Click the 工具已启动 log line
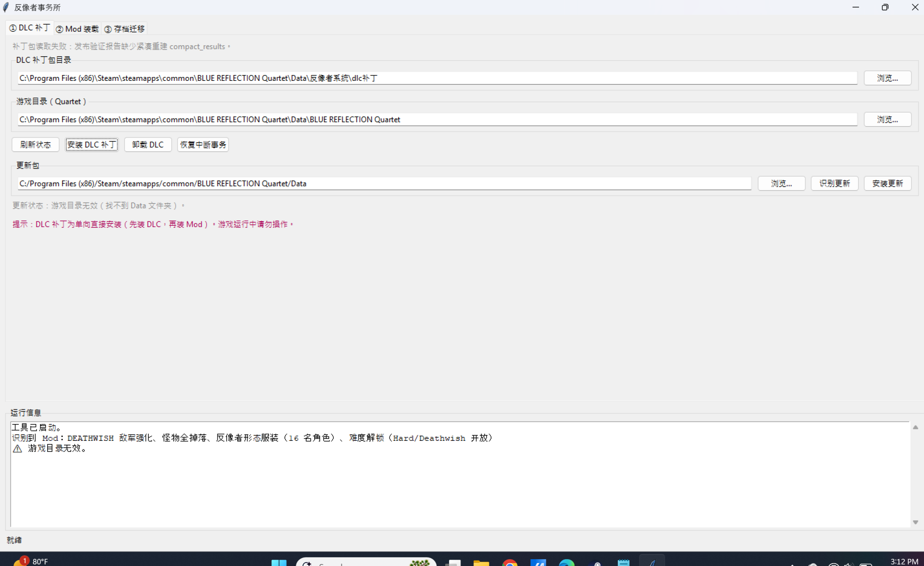The height and width of the screenshot is (566, 924). 37,427
